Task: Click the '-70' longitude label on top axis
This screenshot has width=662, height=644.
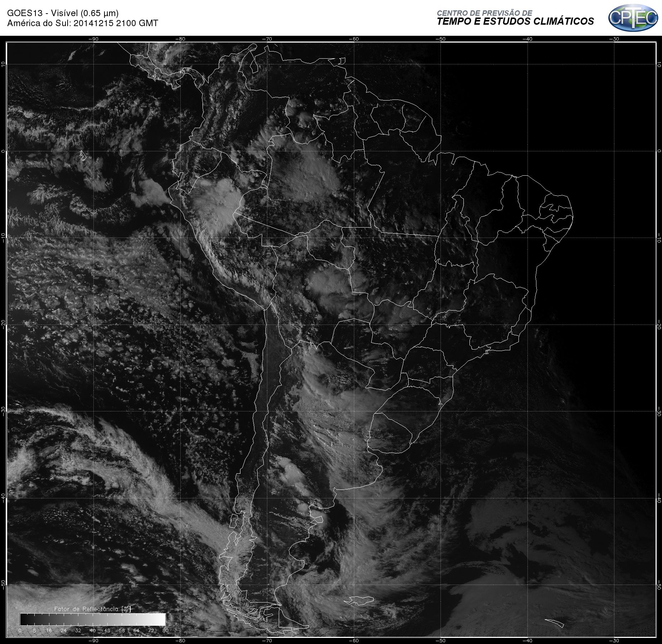Action: [267, 39]
